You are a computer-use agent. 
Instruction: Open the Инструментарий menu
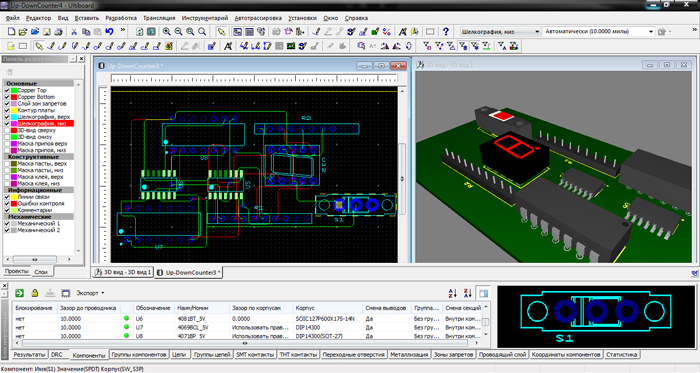click(204, 18)
